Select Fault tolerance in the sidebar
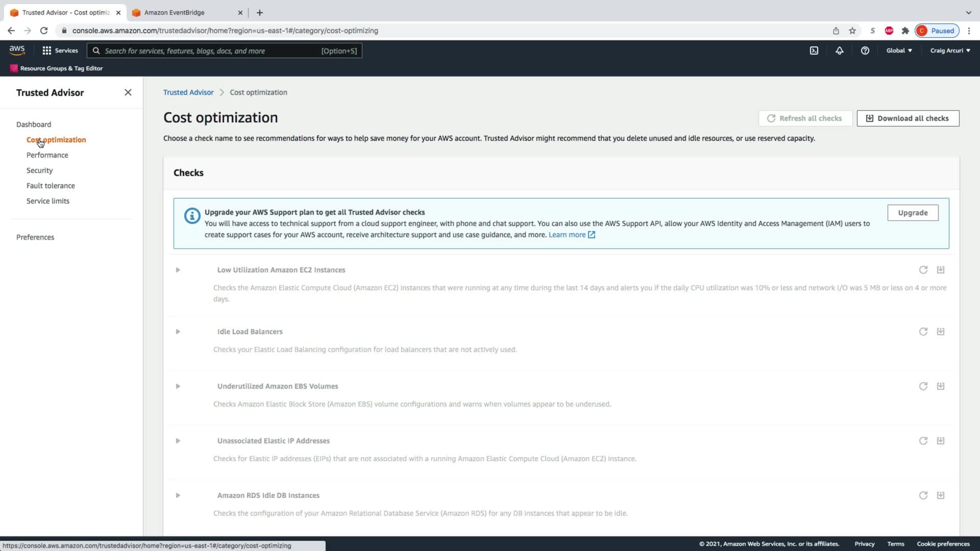Viewport: 980px width, 551px height. pyautogui.click(x=51, y=186)
